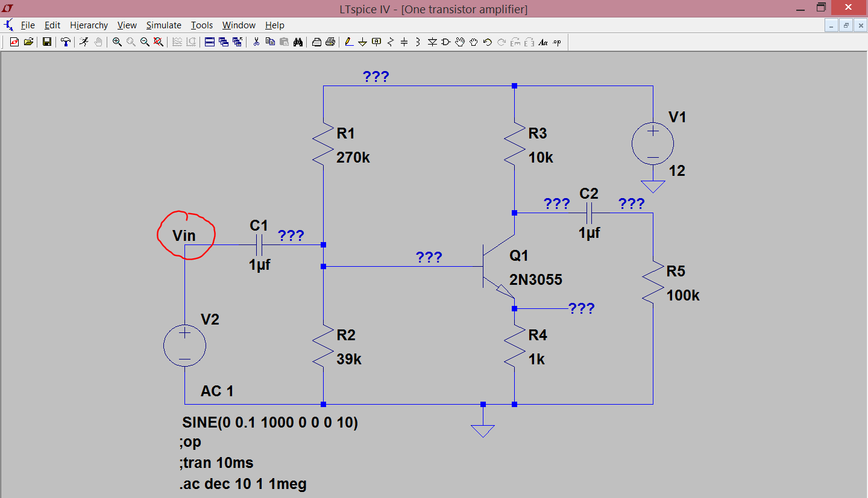The height and width of the screenshot is (498, 868).
Task: Place a Resistor from the toolbar
Action: pyautogui.click(x=391, y=42)
